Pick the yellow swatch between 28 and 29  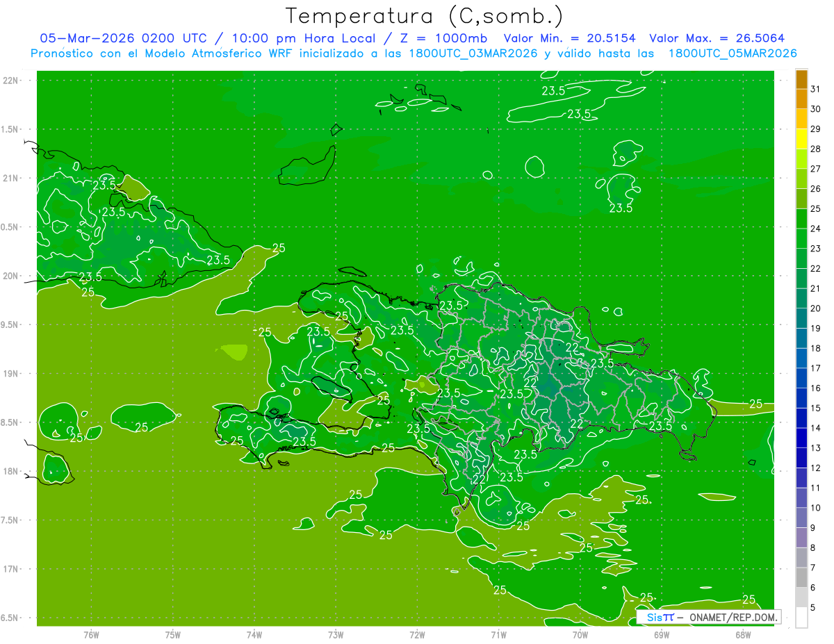801,139
